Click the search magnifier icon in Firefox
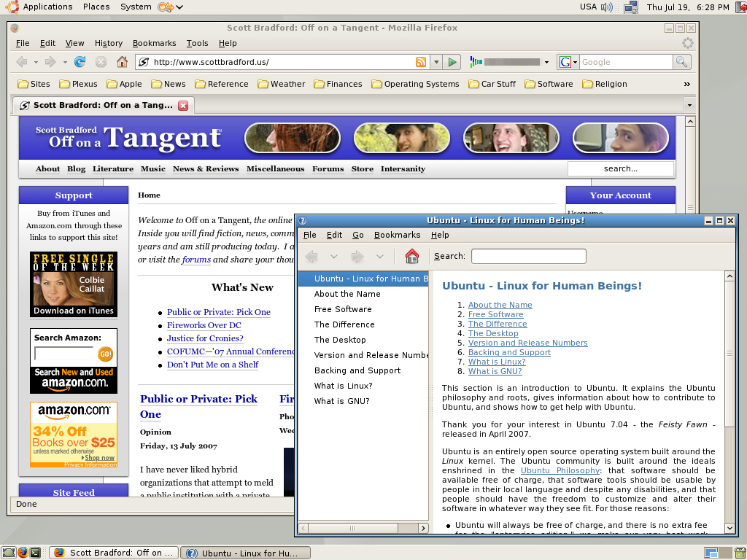The width and height of the screenshot is (747, 560). (682, 62)
